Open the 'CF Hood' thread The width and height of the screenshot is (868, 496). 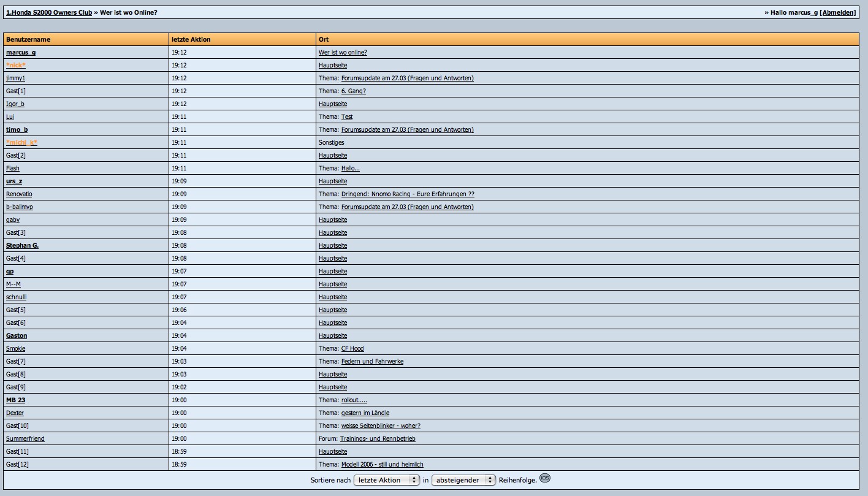pyautogui.click(x=352, y=349)
